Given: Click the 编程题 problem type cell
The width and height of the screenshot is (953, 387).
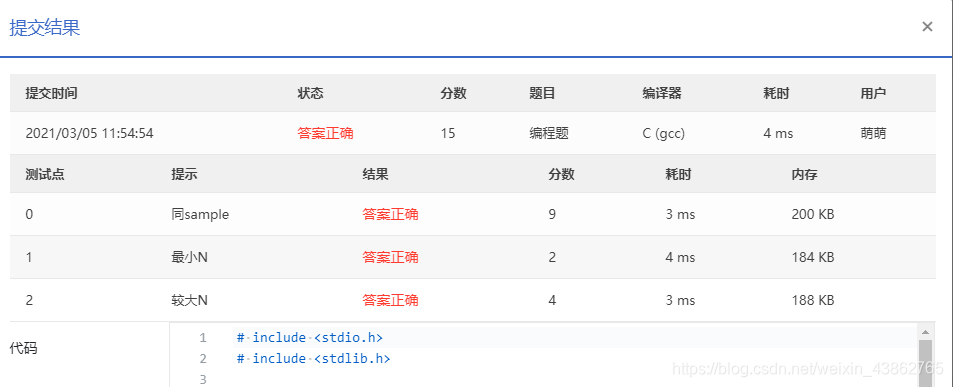Looking at the screenshot, I should (549, 134).
